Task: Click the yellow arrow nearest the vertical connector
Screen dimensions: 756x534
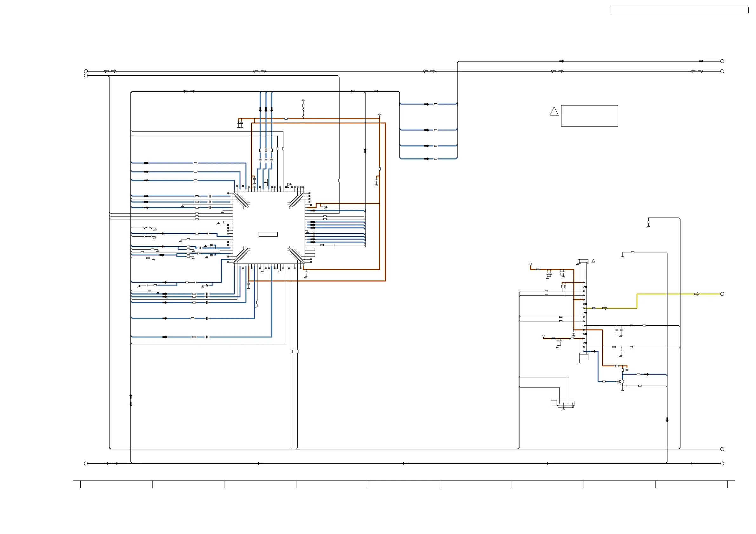Action: [605, 308]
